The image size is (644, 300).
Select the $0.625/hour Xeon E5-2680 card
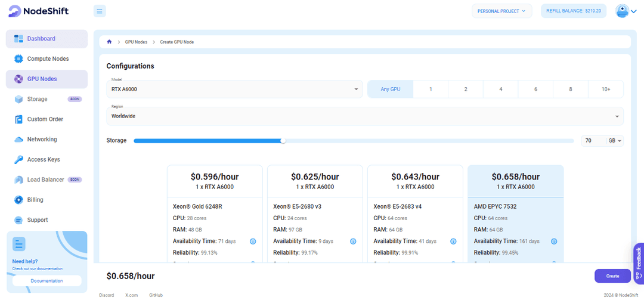tap(315, 214)
